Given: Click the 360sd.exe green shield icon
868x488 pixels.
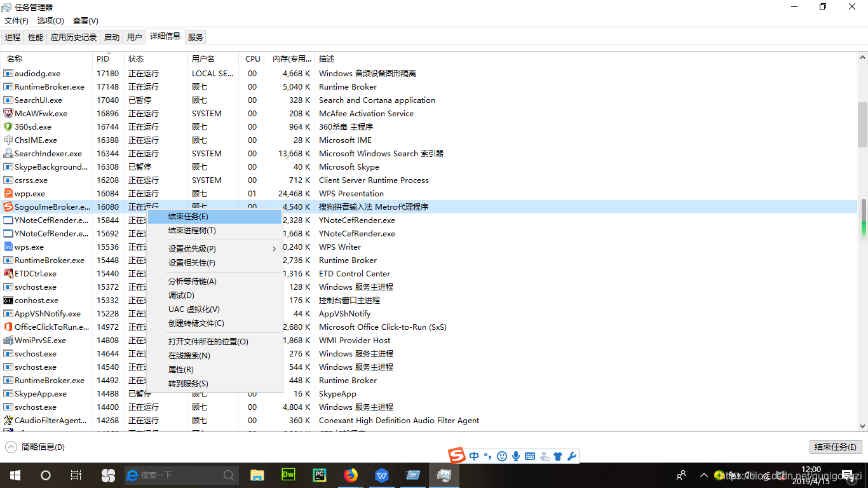Looking at the screenshot, I should coord(8,127).
